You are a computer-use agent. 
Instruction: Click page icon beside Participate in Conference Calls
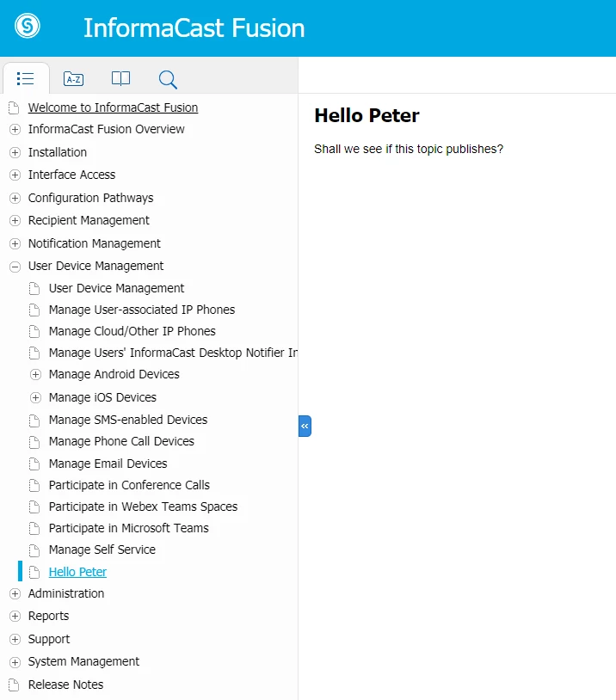(x=34, y=485)
